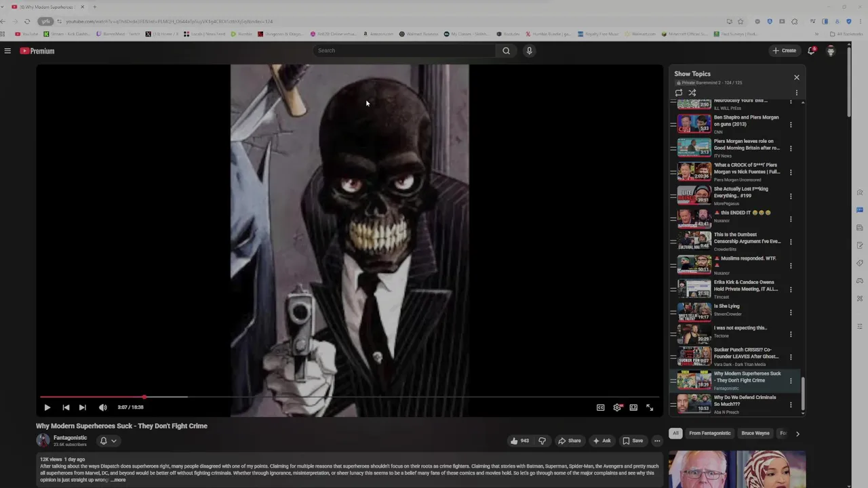Open the YouTube hamburger guide menu

point(7,51)
